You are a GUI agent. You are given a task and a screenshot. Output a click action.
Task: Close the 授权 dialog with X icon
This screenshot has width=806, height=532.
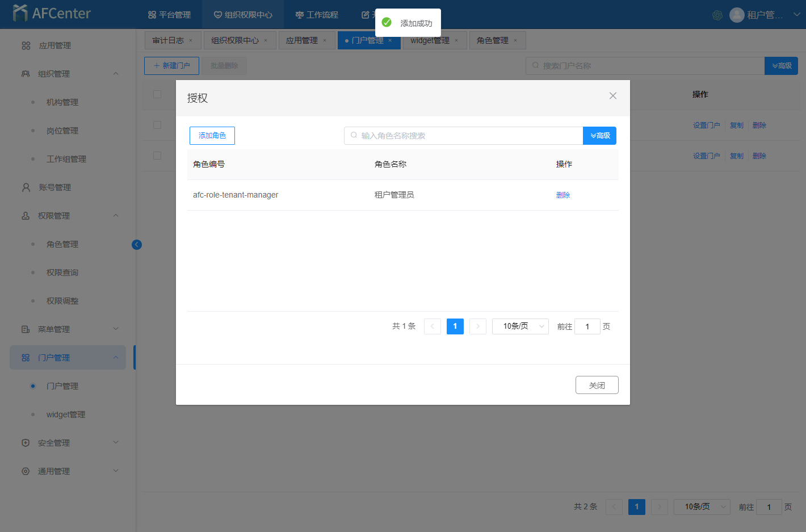tap(613, 96)
